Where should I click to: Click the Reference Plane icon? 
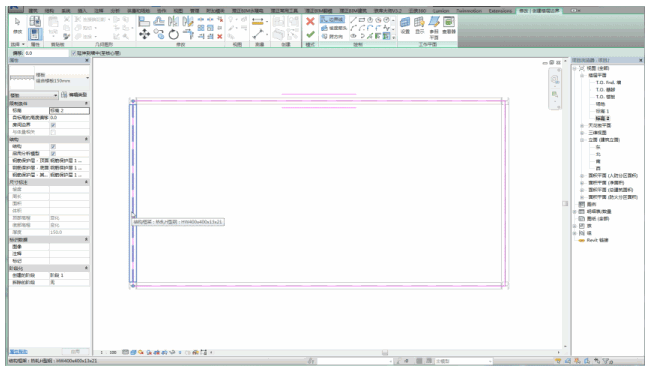coord(434,27)
